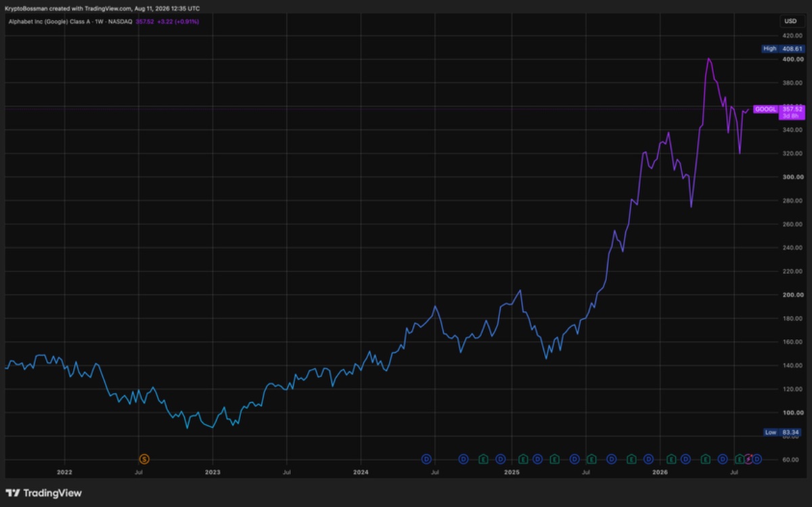Click the dividend D marker right of the lightning bolt
This screenshot has height=507, width=812.
pyautogui.click(x=757, y=459)
